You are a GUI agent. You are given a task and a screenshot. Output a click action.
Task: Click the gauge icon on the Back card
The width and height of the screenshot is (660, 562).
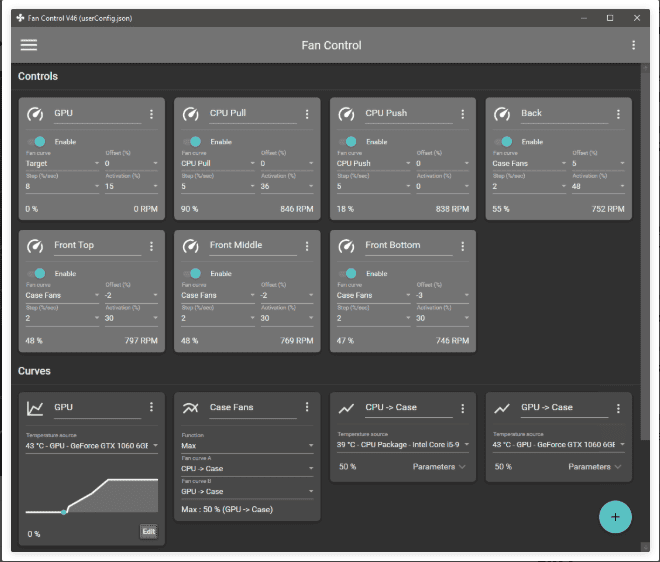[502, 114]
